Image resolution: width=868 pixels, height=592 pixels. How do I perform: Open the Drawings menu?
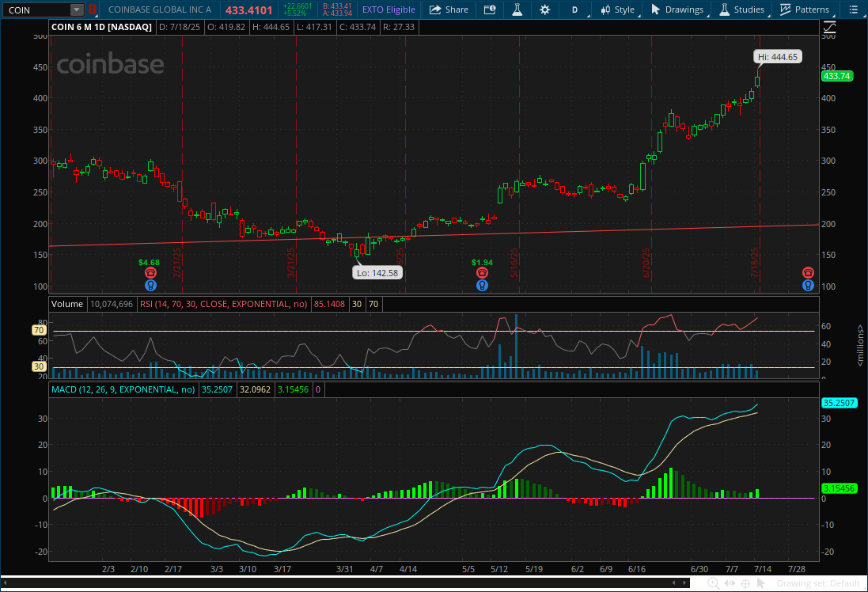click(x=677, y=9)
